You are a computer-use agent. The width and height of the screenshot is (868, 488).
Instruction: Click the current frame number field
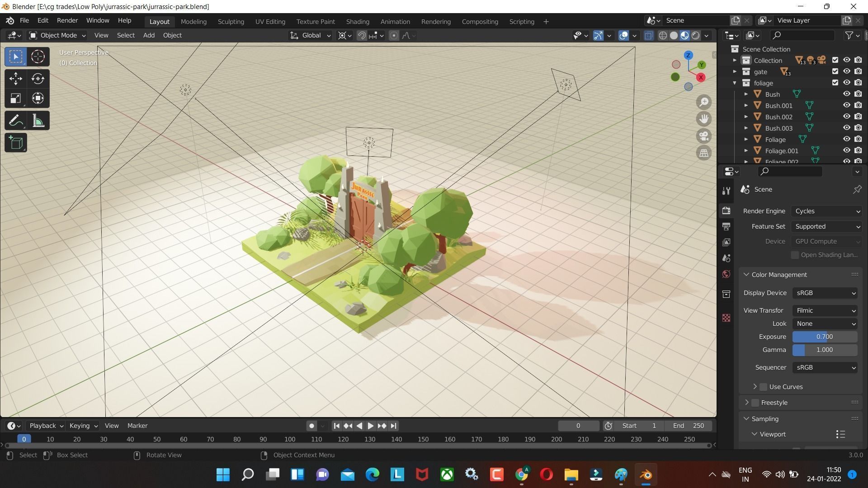578,426
